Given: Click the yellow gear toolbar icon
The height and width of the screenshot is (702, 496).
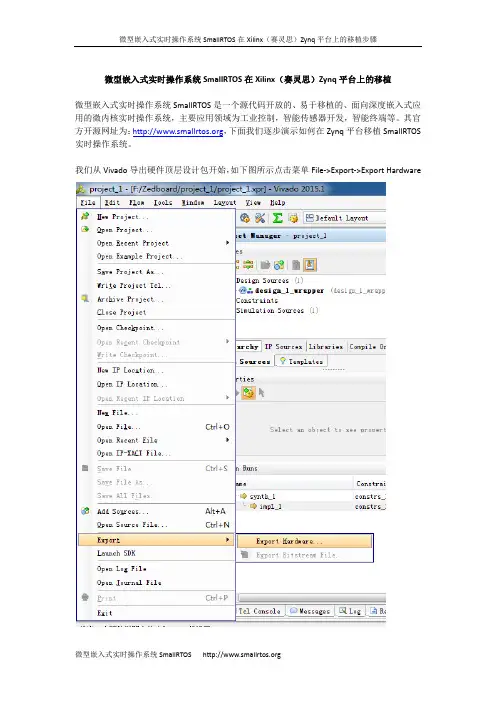Looking at the screenshot, I should (293, 218).
